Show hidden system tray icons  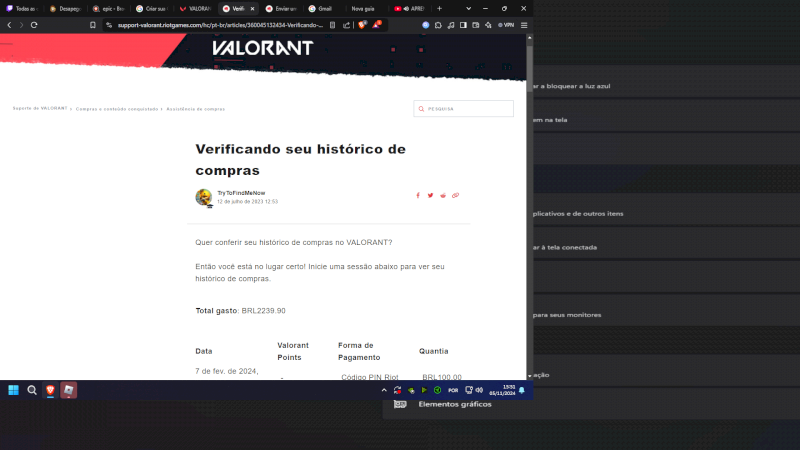pos(384,390)
